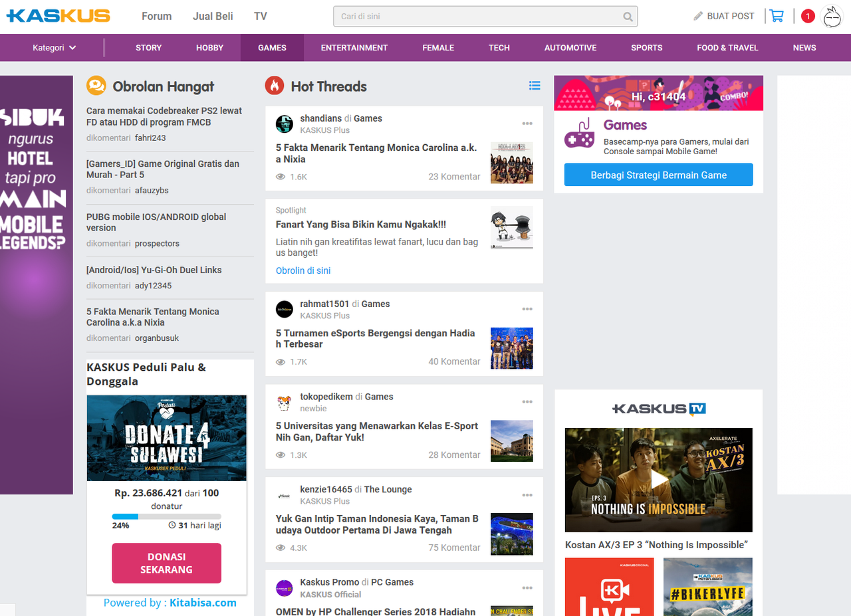The height and width of the screenshot is (616, 851).
Task: Focus the Cari di sini search box
Action: coord(475,17)
